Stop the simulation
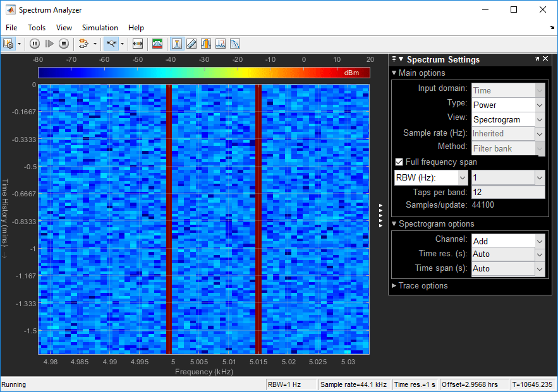Viewport: 558px width, 392px height. pos(64,44)
